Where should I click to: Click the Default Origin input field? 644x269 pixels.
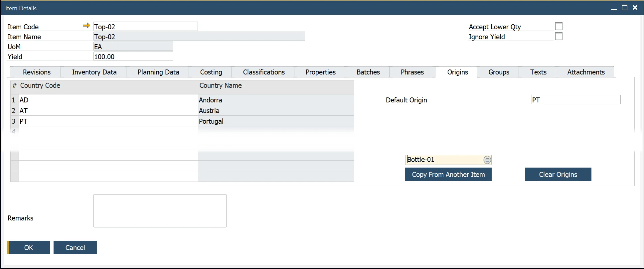coord(575,100)
